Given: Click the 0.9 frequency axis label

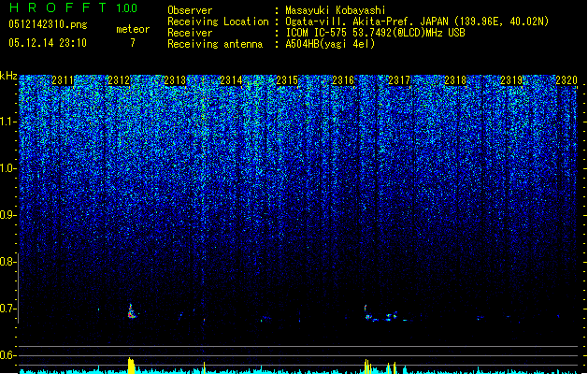Looking at the screenshot, I should coord(8,215).
